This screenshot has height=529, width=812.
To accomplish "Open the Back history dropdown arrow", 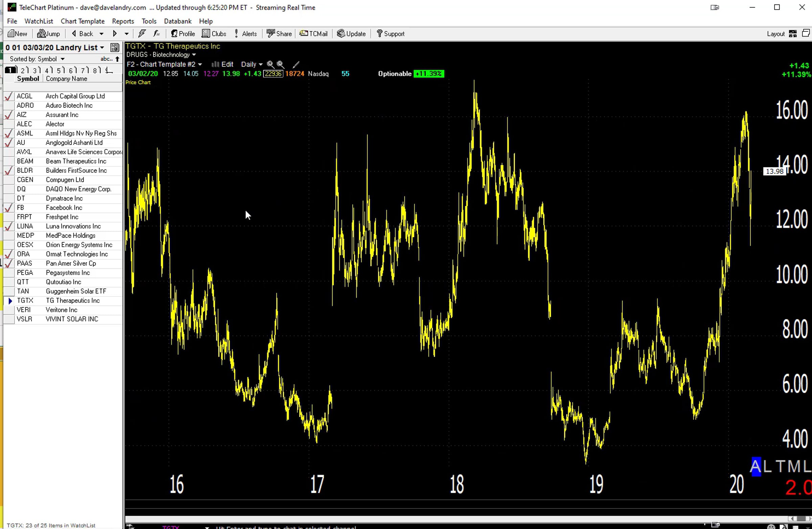I will tap(101, 34).
